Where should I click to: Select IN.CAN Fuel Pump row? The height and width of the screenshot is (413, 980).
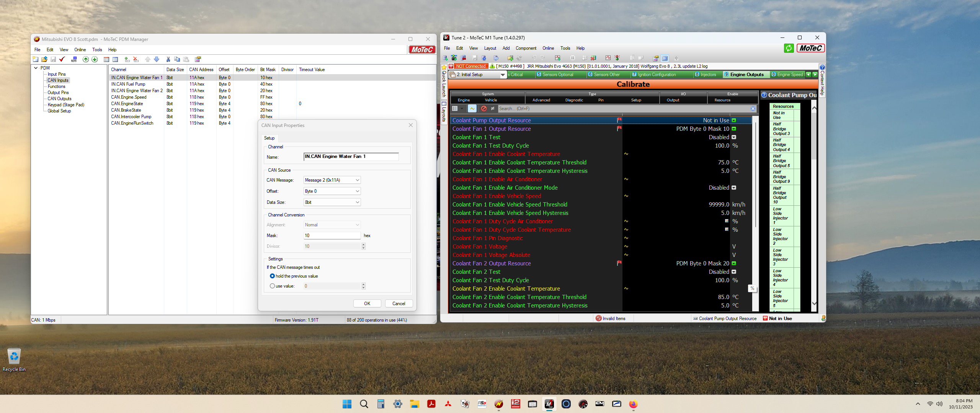pos(272,84)
